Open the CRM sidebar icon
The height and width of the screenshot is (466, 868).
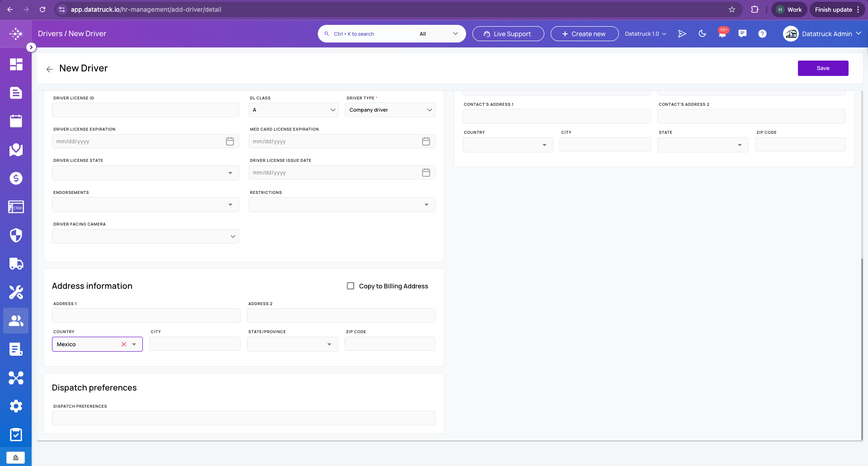pyautogui.click(x=16, y=207)
